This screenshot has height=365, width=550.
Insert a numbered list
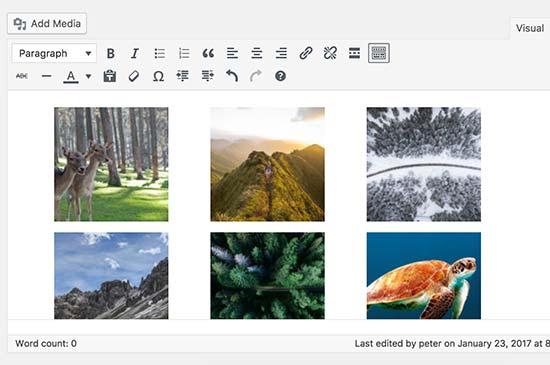coord(184,53)
